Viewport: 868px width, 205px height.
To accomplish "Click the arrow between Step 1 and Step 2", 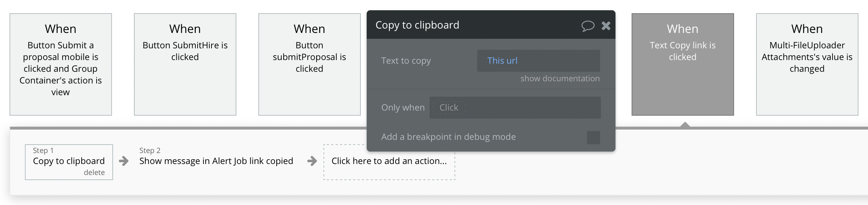I will pos(124,161).
